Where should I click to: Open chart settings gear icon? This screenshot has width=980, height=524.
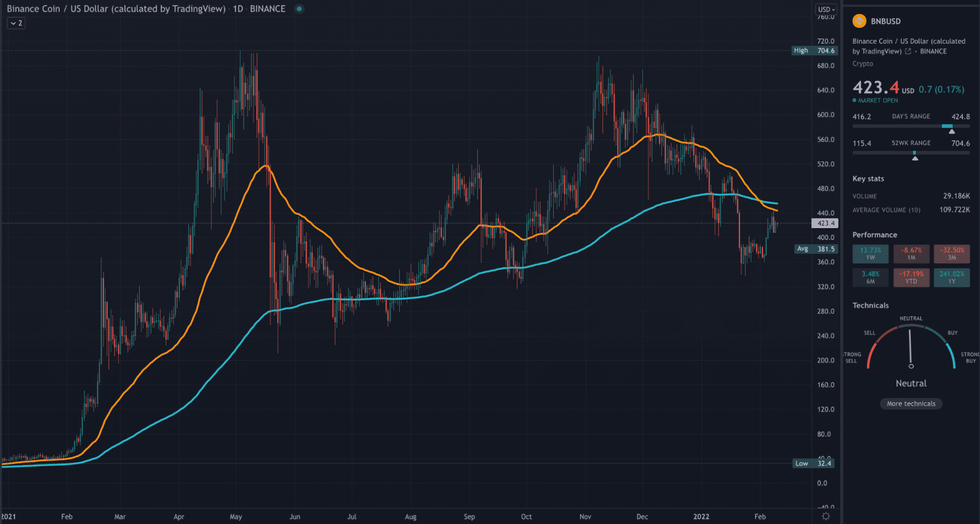pyautogui.click(x=826, y=516)
